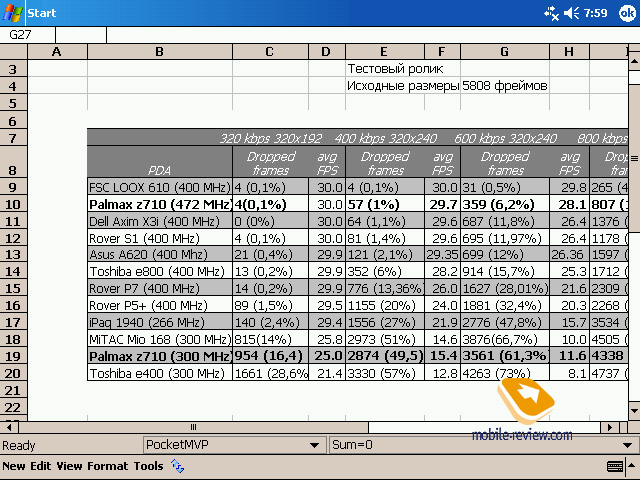Open the View menu
Viewport: 640px width, 480px height.
point(69,466)
